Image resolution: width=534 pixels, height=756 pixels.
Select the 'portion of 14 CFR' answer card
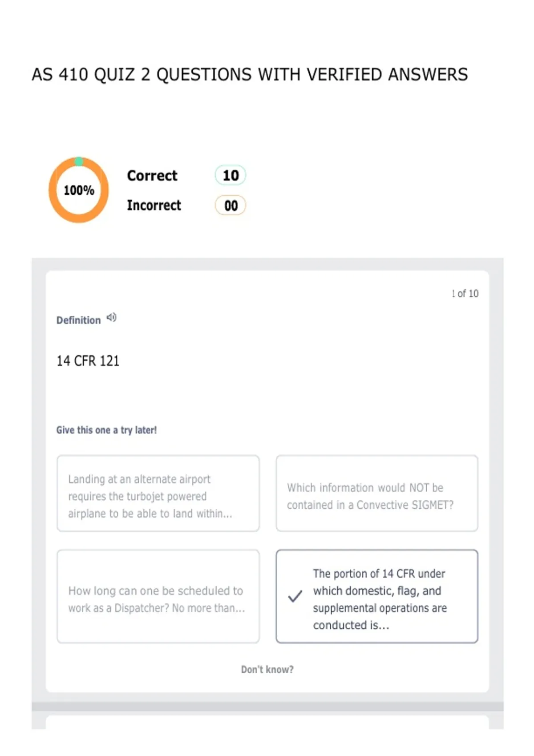coord(377,596)
